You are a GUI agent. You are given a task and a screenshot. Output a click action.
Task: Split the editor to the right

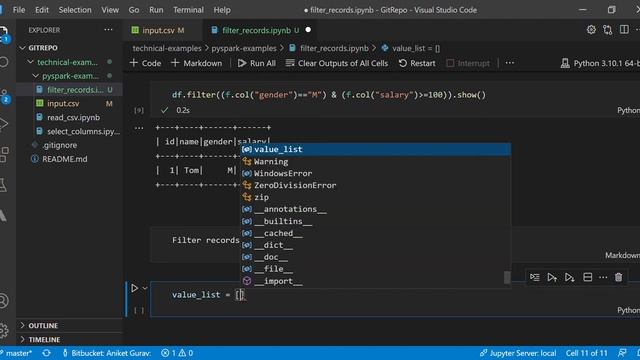624,30
